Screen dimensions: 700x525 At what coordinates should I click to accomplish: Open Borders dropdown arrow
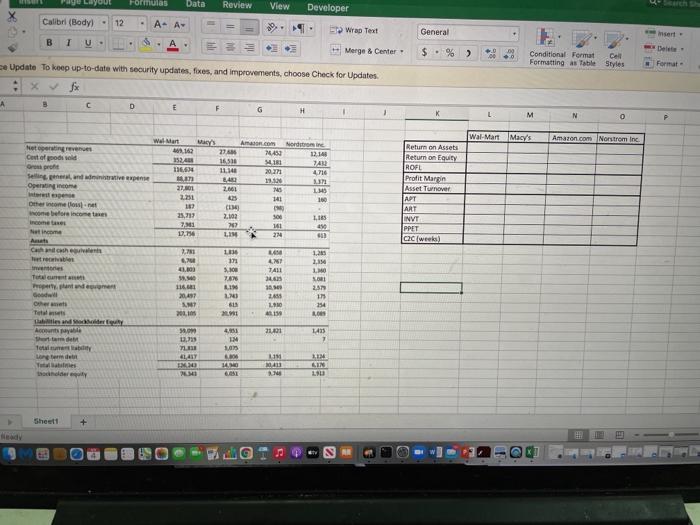[130, 44]
